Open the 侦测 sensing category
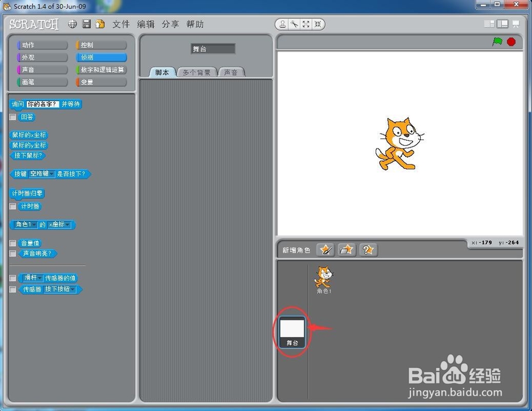Screen dimensions: 532x411 102,57
